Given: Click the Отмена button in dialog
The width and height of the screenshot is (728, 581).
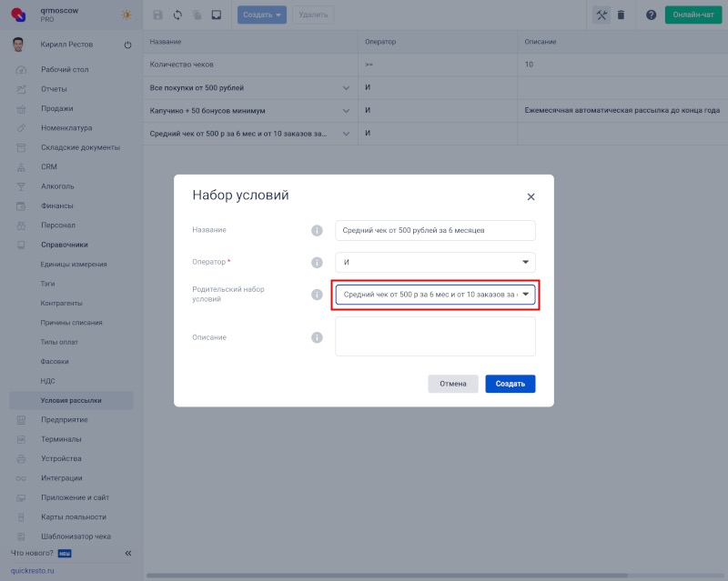Looking at the screenshot, I should [452, 384].
